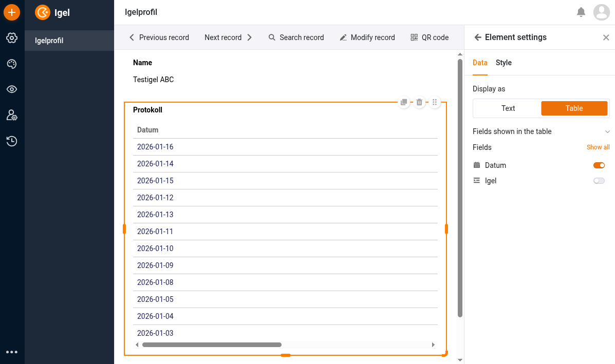
Task: Go back from Element settings panel
Action: (478, 37)
